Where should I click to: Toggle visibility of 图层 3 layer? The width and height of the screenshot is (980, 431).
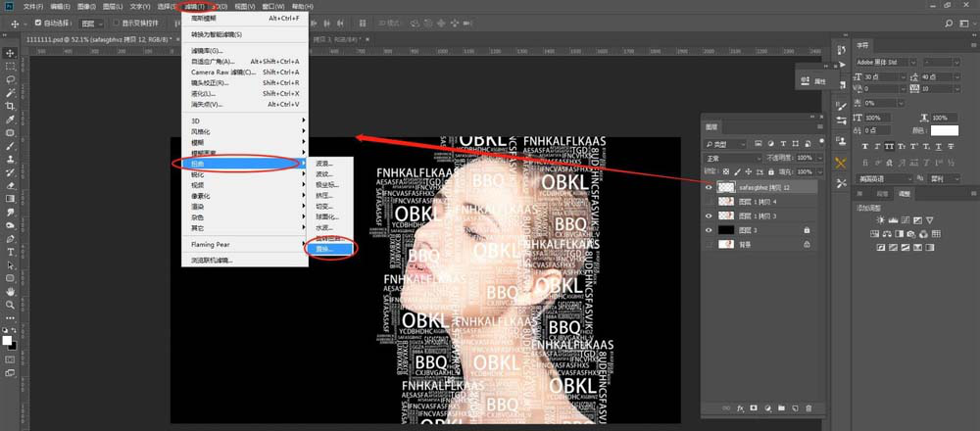pyautogui.click(x=709, y=229)
